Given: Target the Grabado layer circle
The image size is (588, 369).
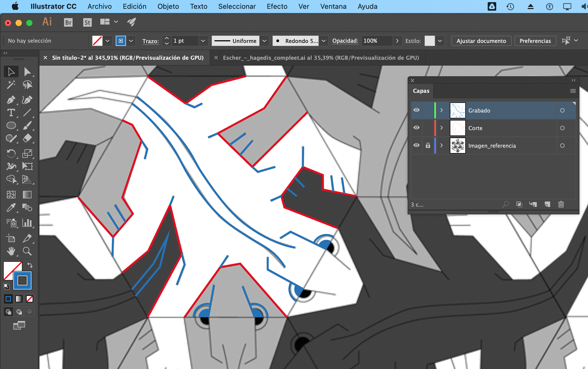Looking at the screenshot, I should [562, 110].
